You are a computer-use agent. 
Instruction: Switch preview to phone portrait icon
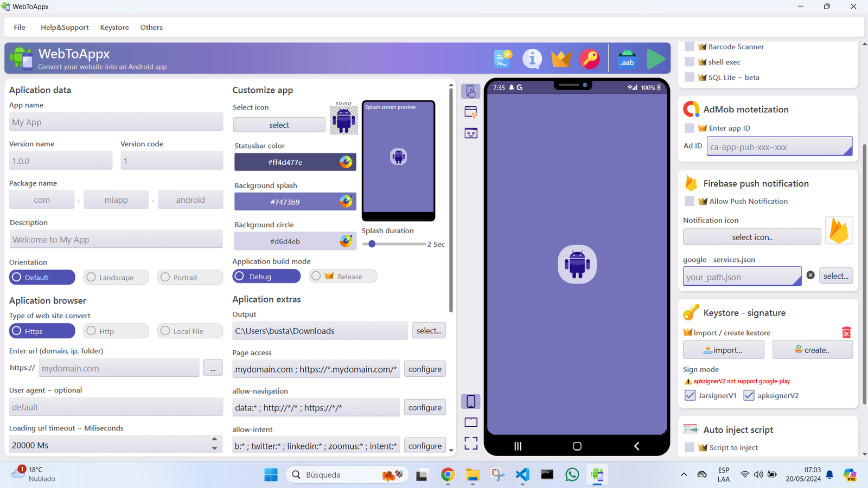471,401
